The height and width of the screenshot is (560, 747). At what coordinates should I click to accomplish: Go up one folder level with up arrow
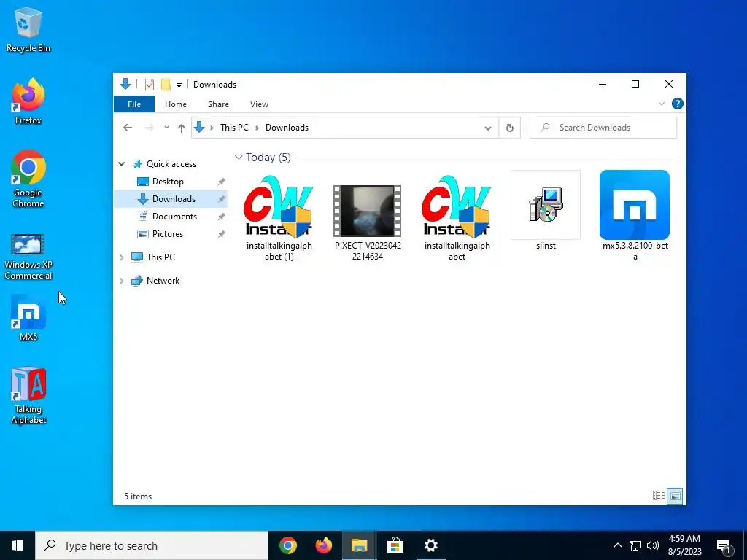coord(181,128)
